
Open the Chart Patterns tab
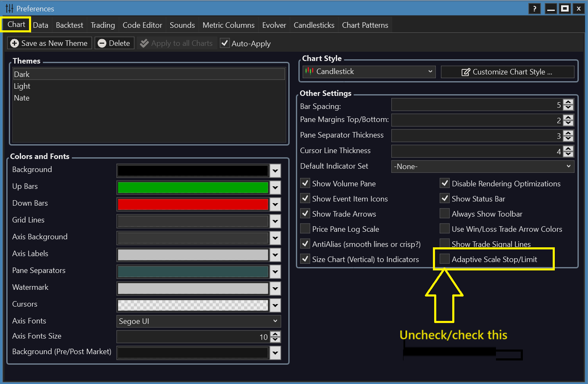point(365,25)
